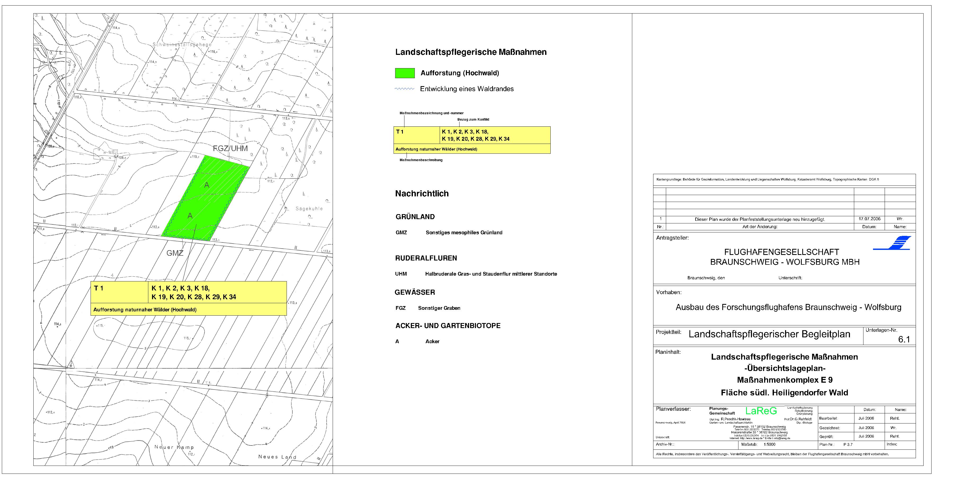The height and width of the screenshot is (477, 980).
Task: Click the 'Schweinestallsgehege' place name on map
Action: point(182,45)
